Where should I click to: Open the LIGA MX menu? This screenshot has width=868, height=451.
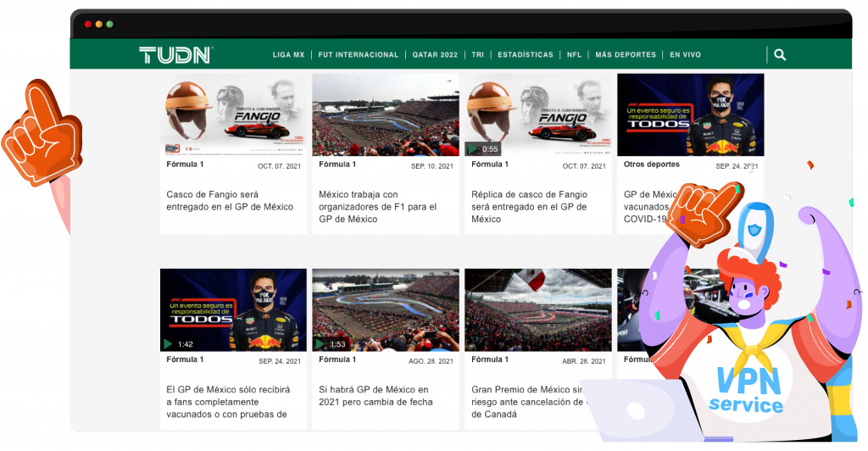pyautogui.click(x=288, y=55)
